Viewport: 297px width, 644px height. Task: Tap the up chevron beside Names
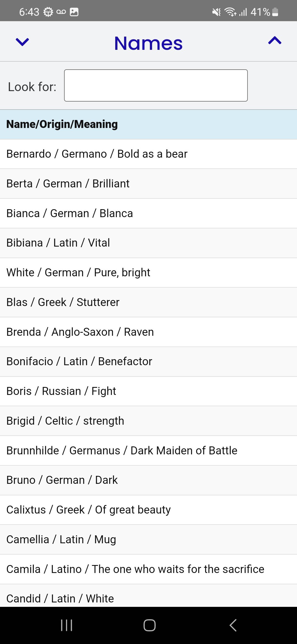click(x=275, y=41)
